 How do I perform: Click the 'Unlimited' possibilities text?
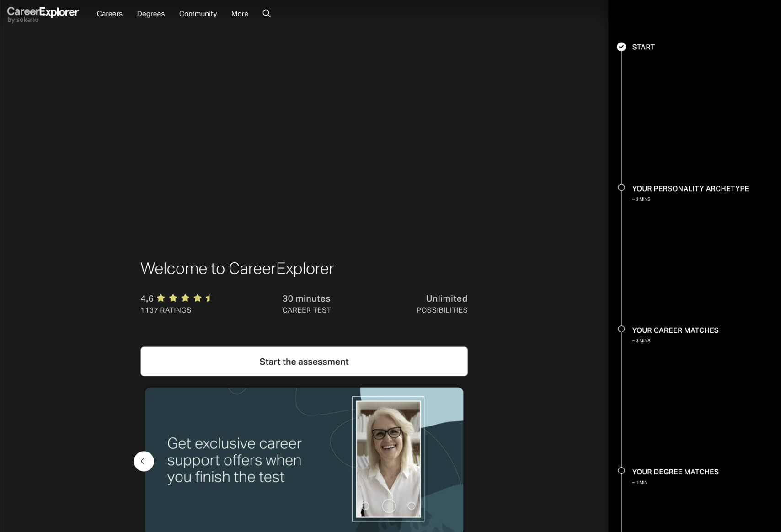[447, 298]
